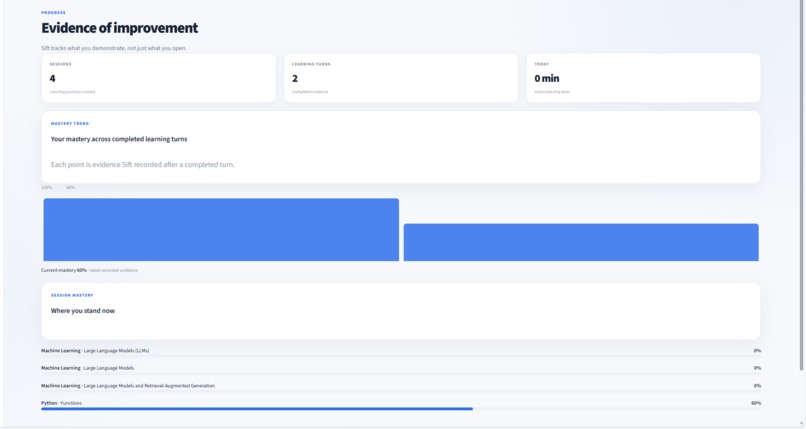The width and height of the screenshot is (806, 429).
Task: Click the Learning Turns count "2"
Action: click(x=295, y=79)
